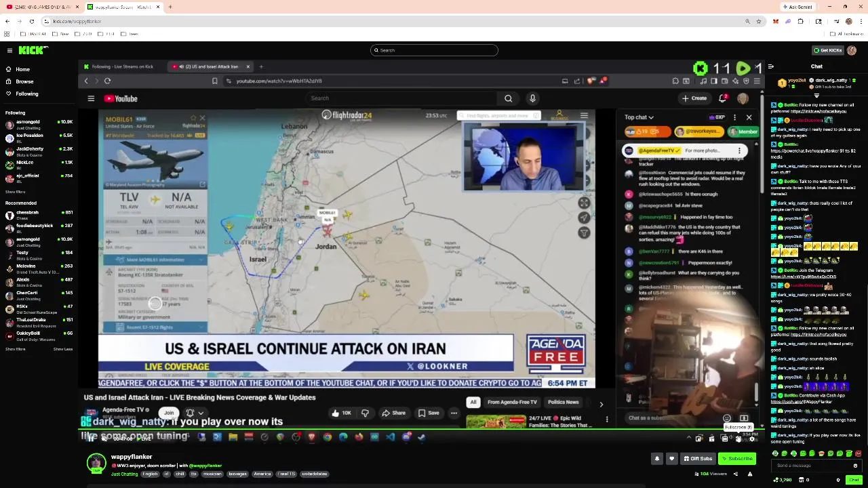Open YouTube guide hamburger menu
The height and width of the screenshot is (488, 868).
click(x=91, y=98)
